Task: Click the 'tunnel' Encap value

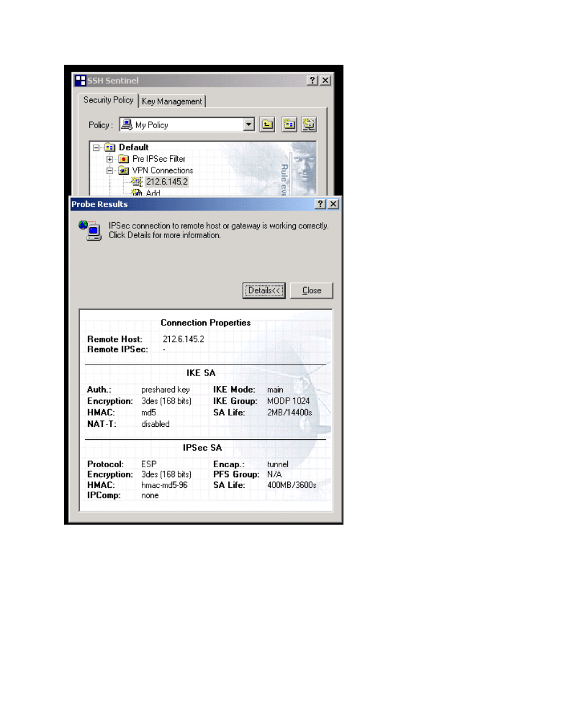Action: pyautogui.click(x=278, y=464)
